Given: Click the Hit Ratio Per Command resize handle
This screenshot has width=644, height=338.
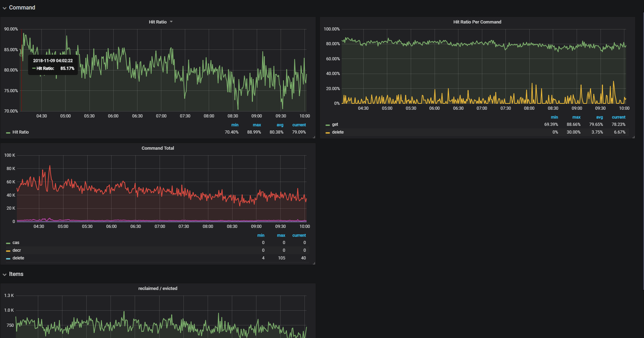Looking at the screenshot, I should pos(633,137).
